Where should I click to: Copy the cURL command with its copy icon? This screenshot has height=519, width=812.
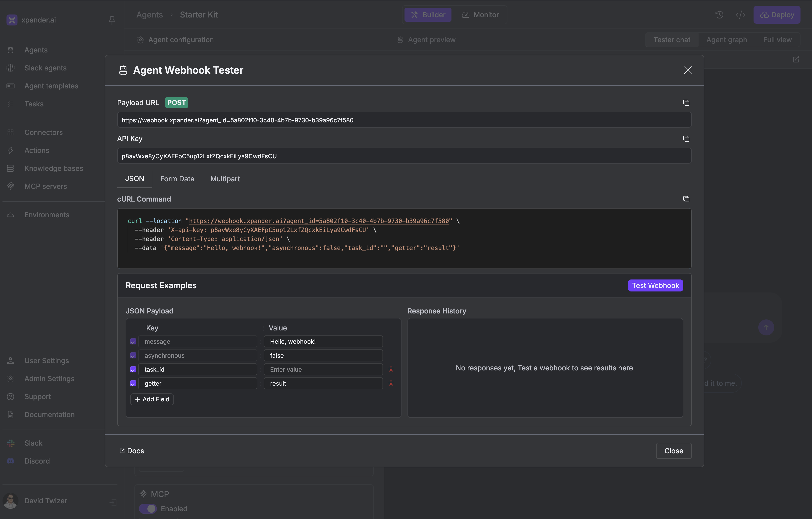686,199
